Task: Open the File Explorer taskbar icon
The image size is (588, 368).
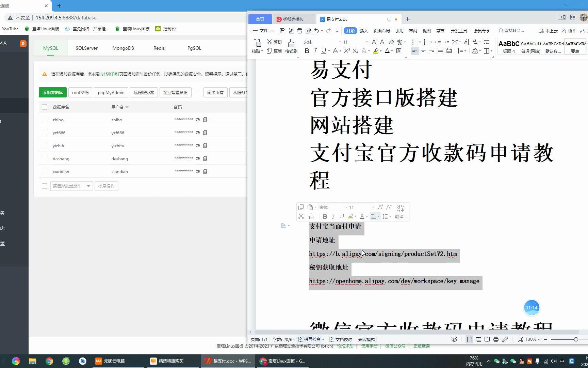Action: pos(32,361)
